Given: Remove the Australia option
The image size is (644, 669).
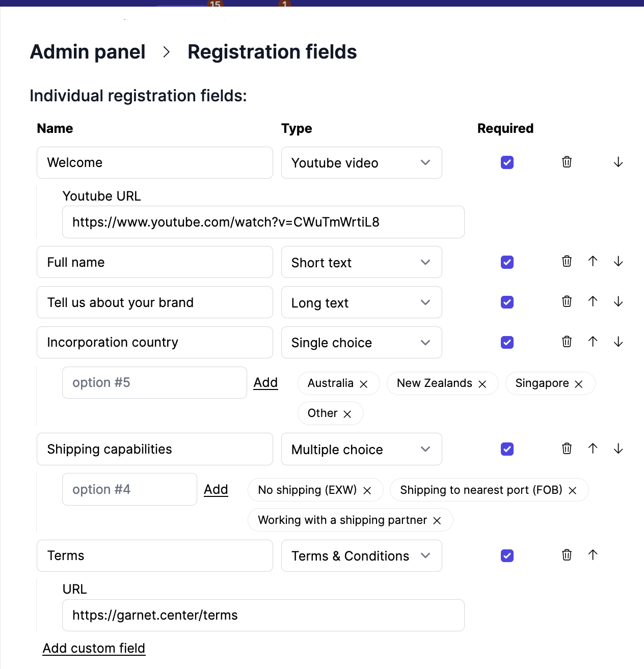Looking at the screenshot, I should tap(364, 383).
